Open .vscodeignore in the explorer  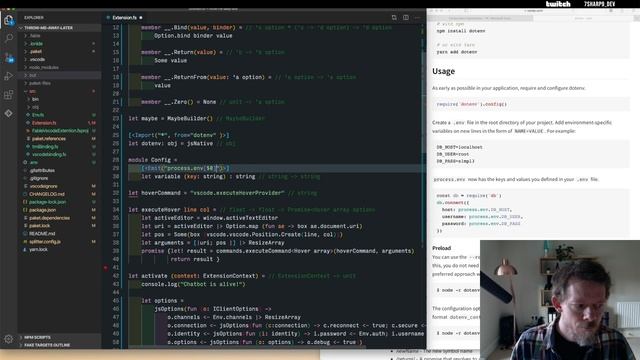click(x=43, y=187)
